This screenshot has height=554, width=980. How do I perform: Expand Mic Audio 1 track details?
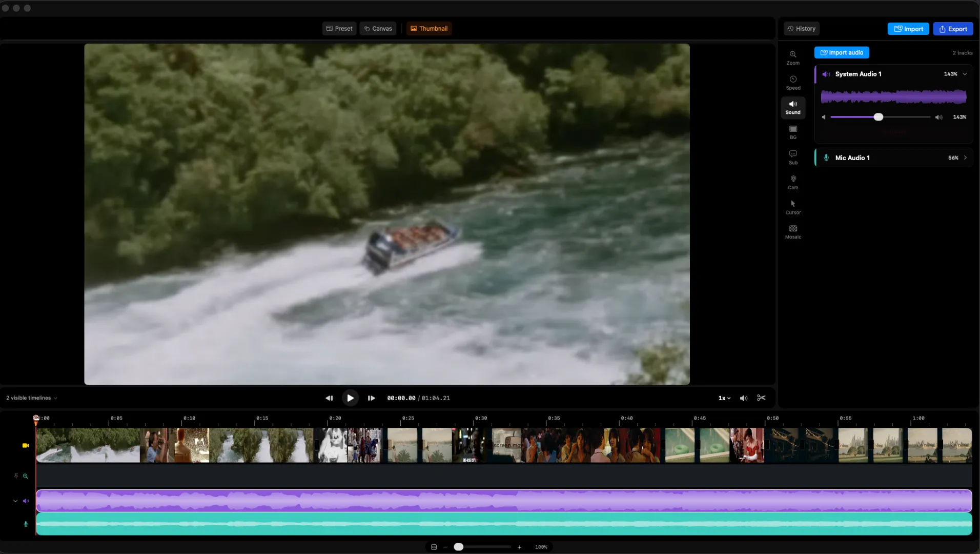point(965,158)
